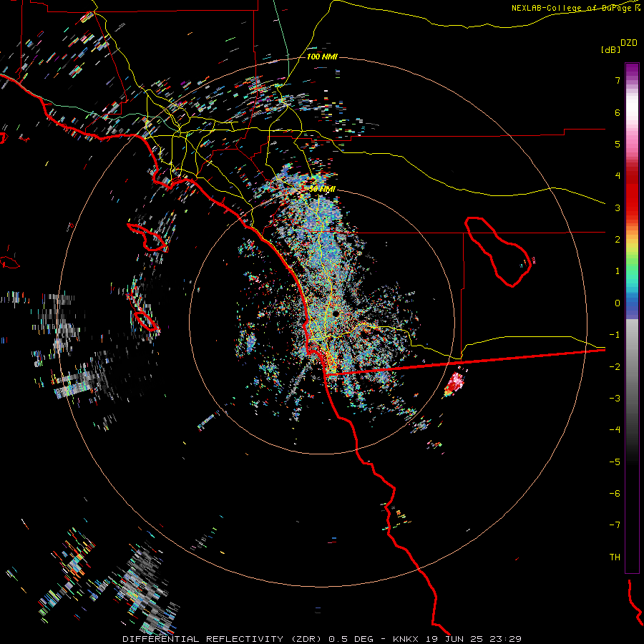Click the 6 value on the color scale
This screenshot has height=644, width=644.
coord(618,112)
